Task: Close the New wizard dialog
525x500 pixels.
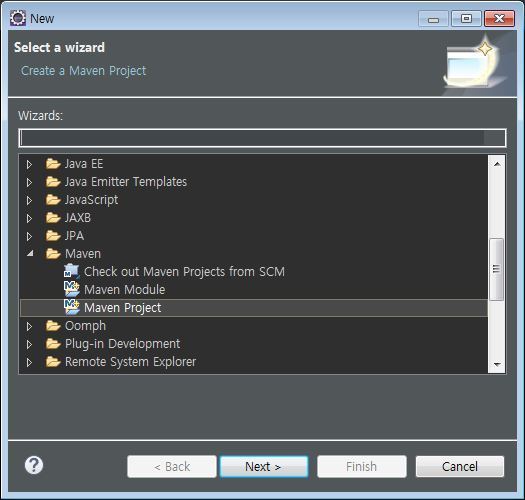Action: [x=500, y=18]
